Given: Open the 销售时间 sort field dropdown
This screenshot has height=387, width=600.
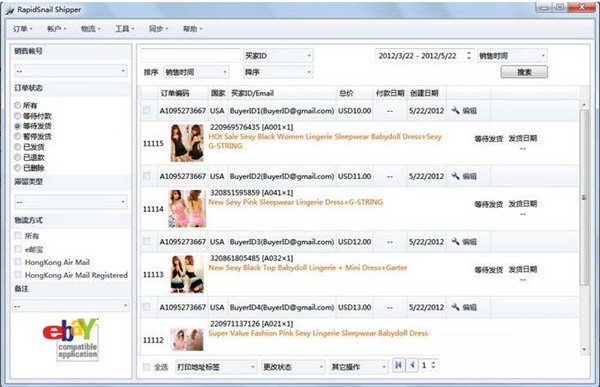Looking at the screenshot, I should [x=196, y=72].
